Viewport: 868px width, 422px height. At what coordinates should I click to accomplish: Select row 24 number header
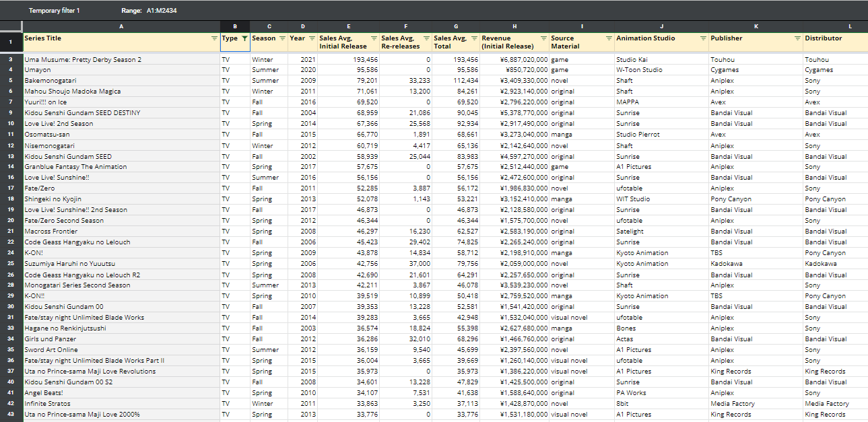coord(11,253)
